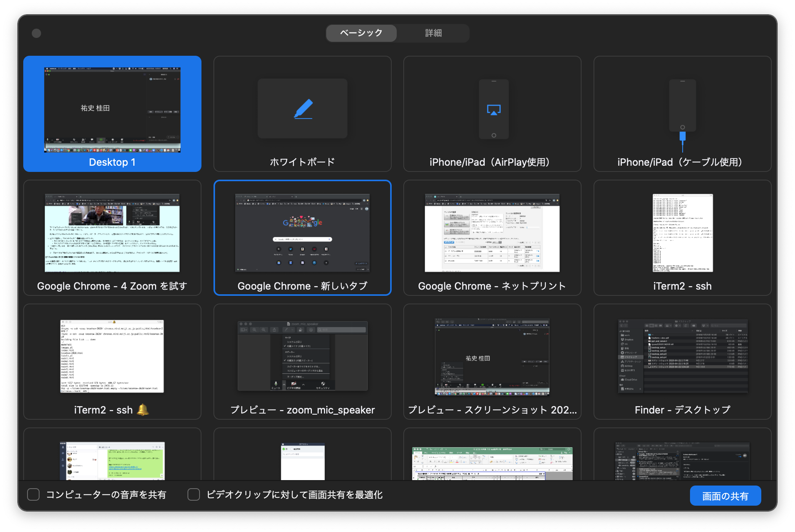Click the bell icon beside iTerm2 - ssh
This screenshot has width=795, height=532.
coord(143,410)
